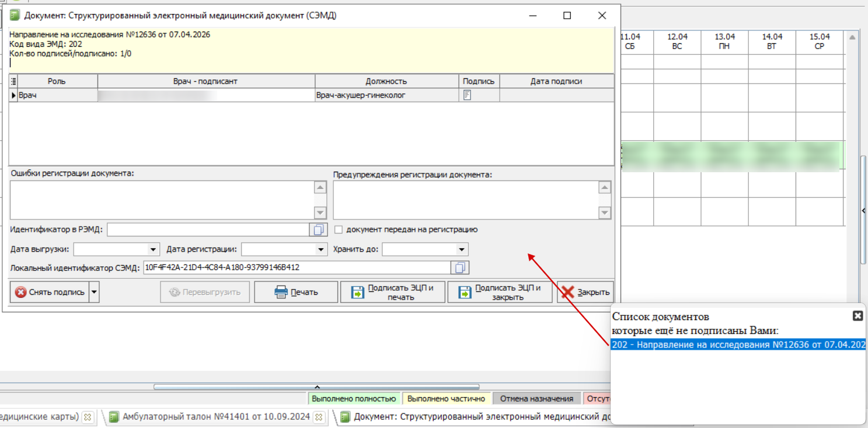
Task: Click the Подписать ЭЦП и печать button
Action: (x=392, y=293)
